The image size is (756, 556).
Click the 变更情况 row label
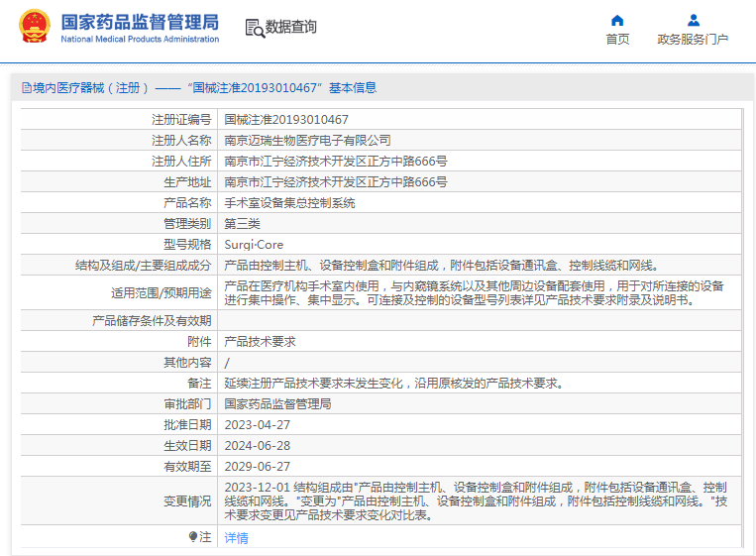(187, 501)
